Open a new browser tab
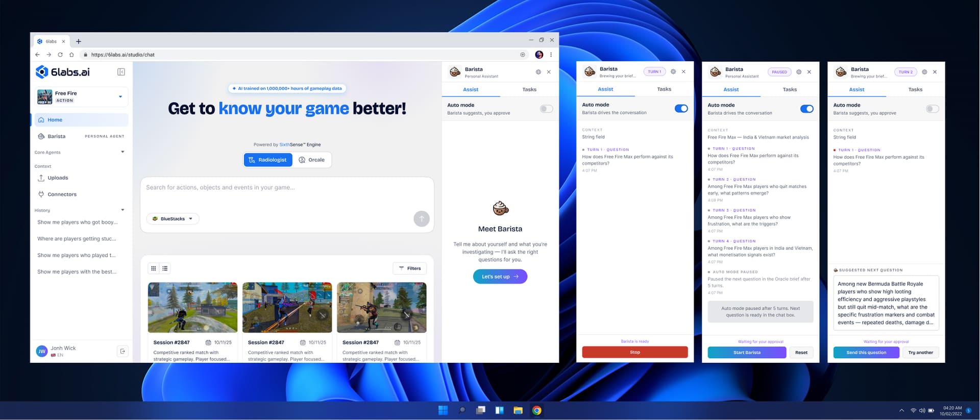 pos(79,41)
